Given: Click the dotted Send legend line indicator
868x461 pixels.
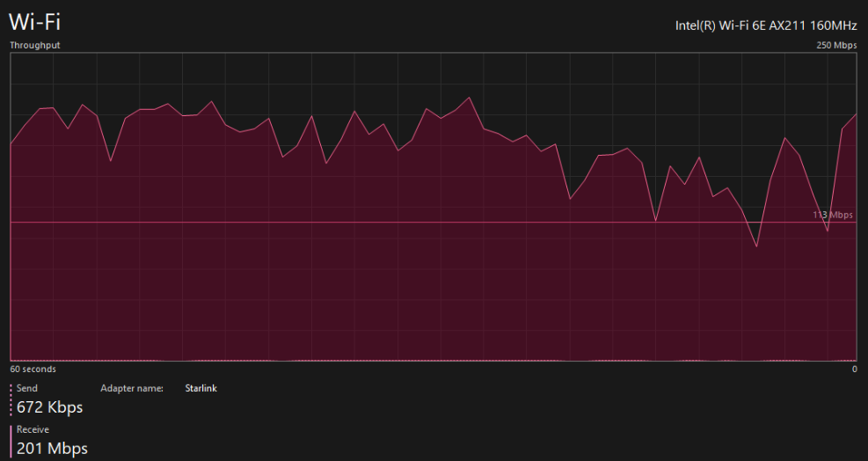Looking at the screenshot, I should (x=11, y=399).
